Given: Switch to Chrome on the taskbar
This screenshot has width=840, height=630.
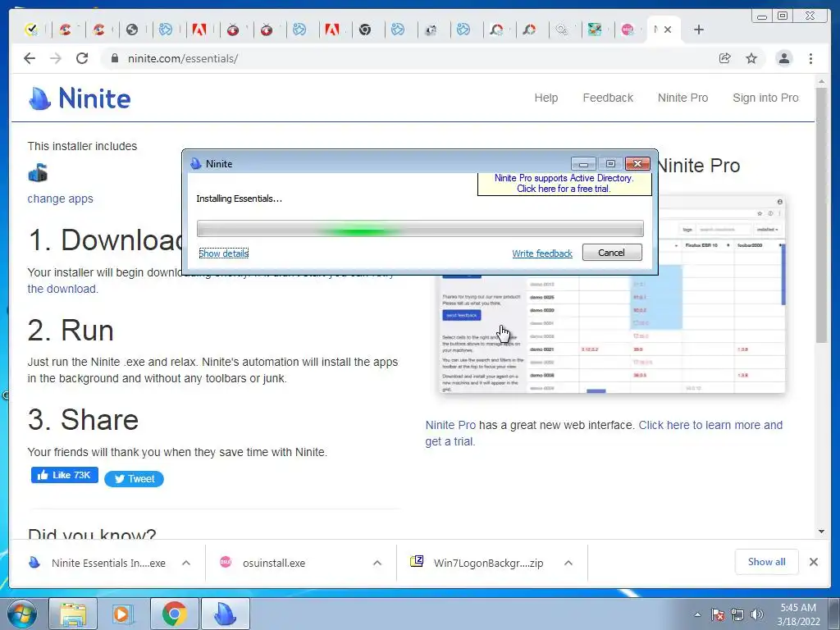Looking at the screenshot, I should pyautogui.click(x=174, y=614).
